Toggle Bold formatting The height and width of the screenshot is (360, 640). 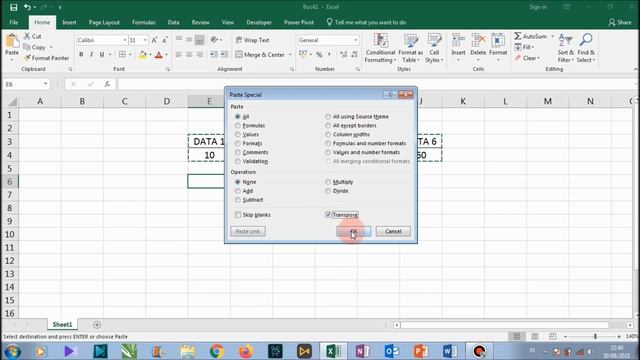[81, 54]
